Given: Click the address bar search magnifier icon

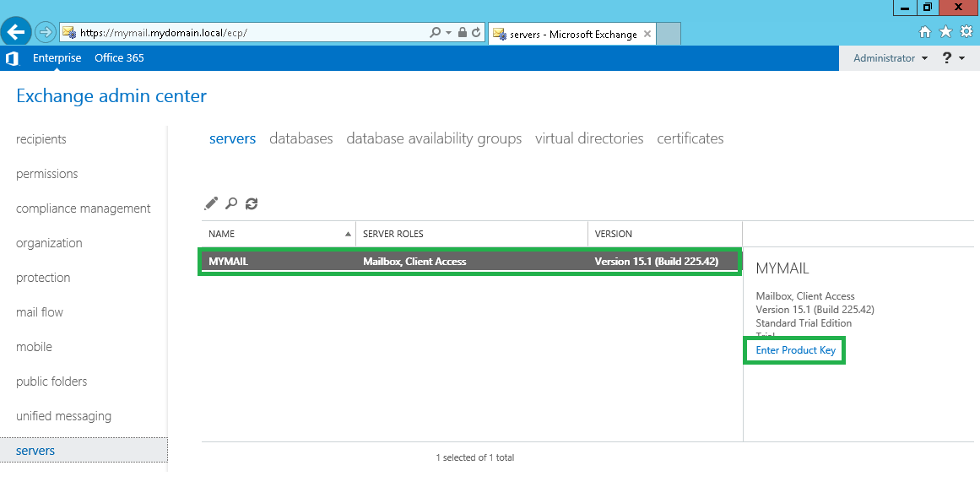Looking at the screenshot, I should [436, 33].
